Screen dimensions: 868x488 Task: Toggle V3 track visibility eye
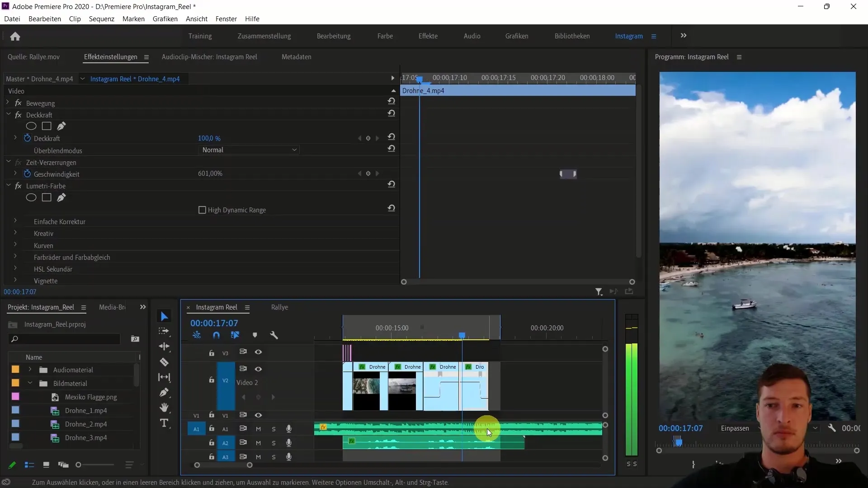coord(258,352)
